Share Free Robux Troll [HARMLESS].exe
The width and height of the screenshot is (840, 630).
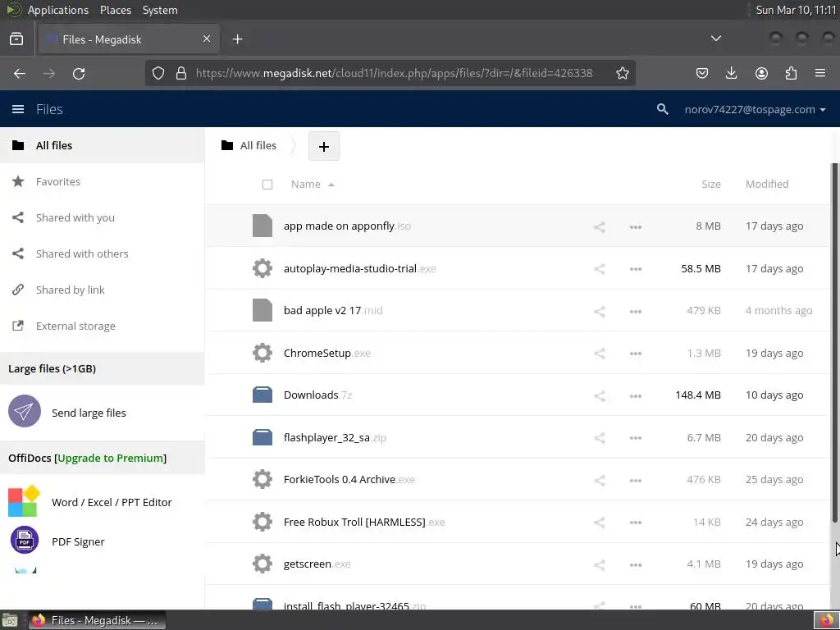pos(600,523)
